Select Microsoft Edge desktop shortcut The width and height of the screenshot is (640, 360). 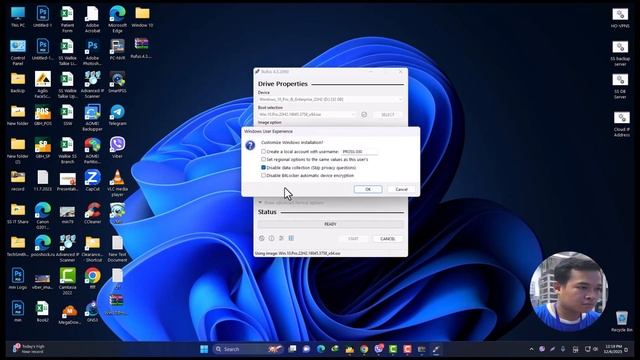click(x=117, y=20)
